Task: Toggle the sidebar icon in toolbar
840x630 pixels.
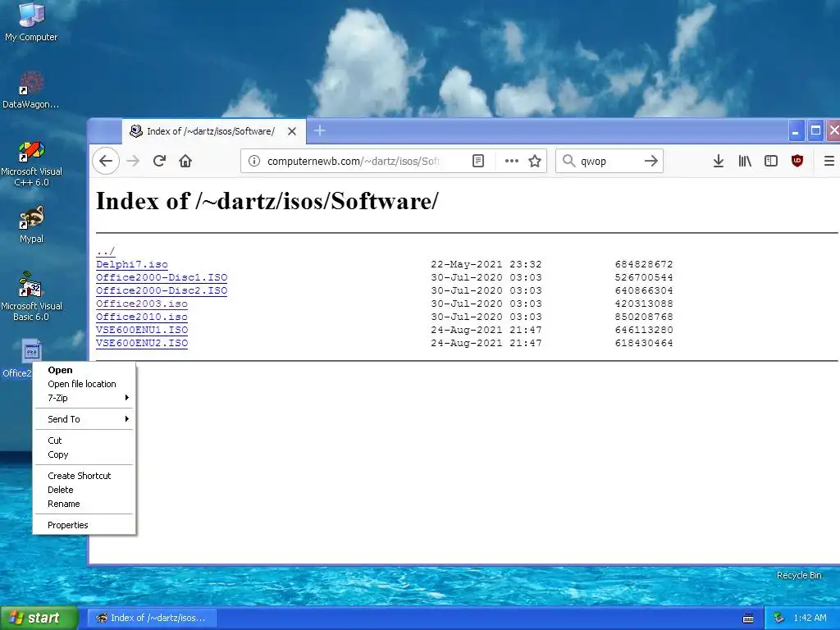Action: pos(771,161)
